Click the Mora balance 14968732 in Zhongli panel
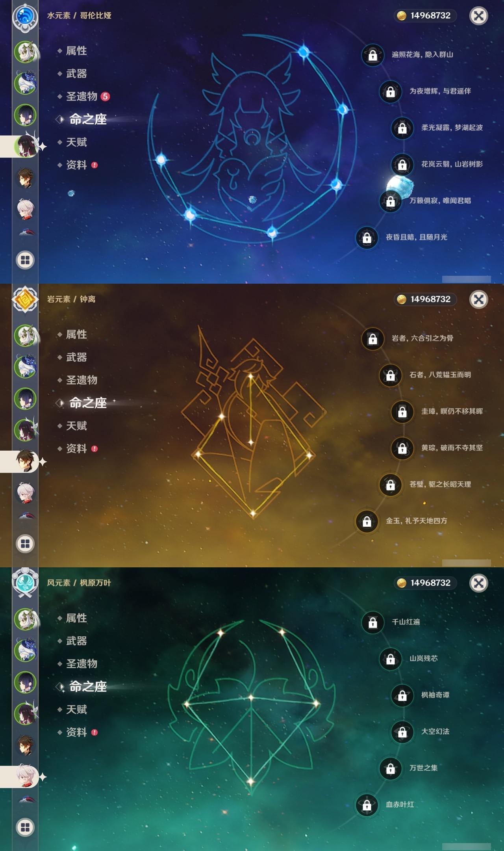This screenshot has height=851, width=504. coord(425,299)
